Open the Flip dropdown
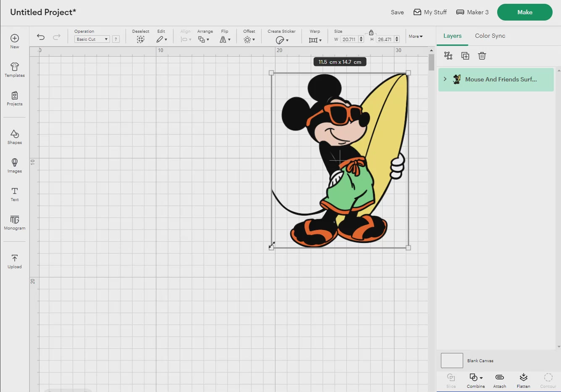Screen dimensions: 561x392 [x=225, y=39]
